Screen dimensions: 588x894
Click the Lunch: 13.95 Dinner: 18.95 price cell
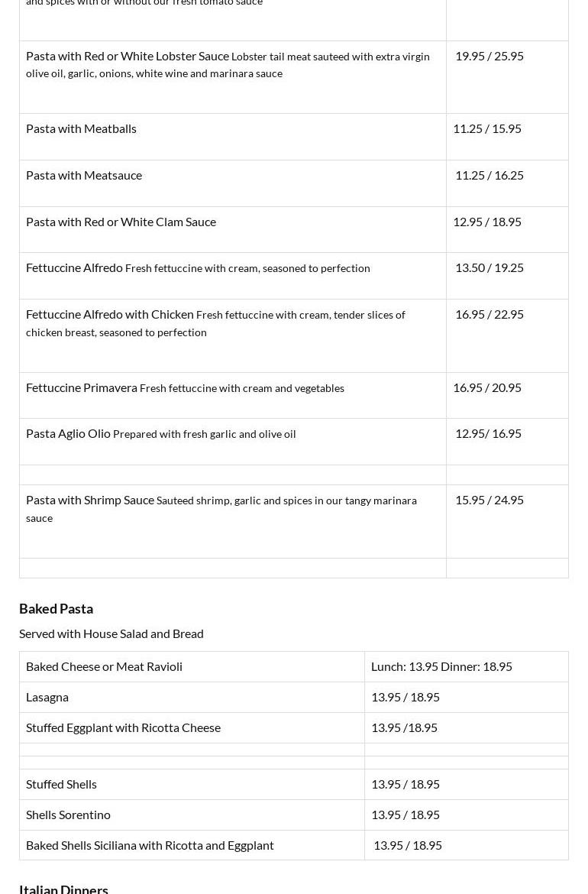click(x=441, y=666)
